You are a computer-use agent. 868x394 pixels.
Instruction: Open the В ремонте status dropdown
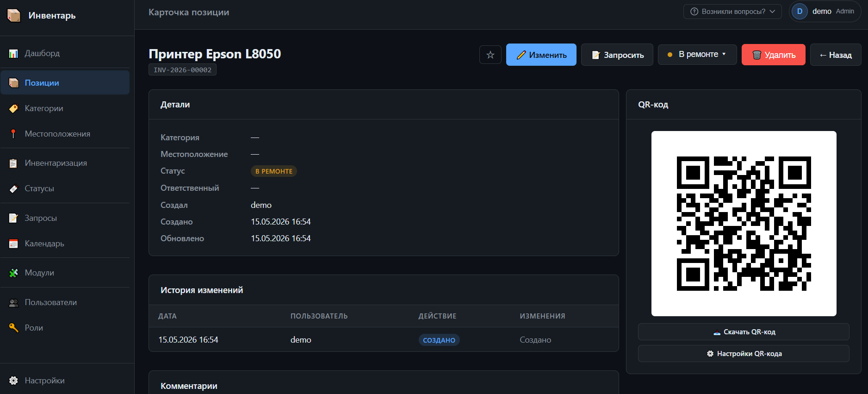(x=697, y=55)
